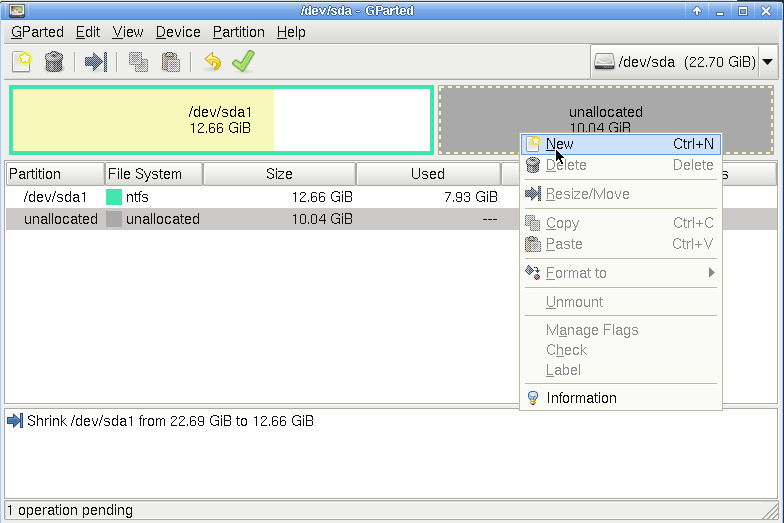Select the unallocated space graphic block

tap(606, 120)
